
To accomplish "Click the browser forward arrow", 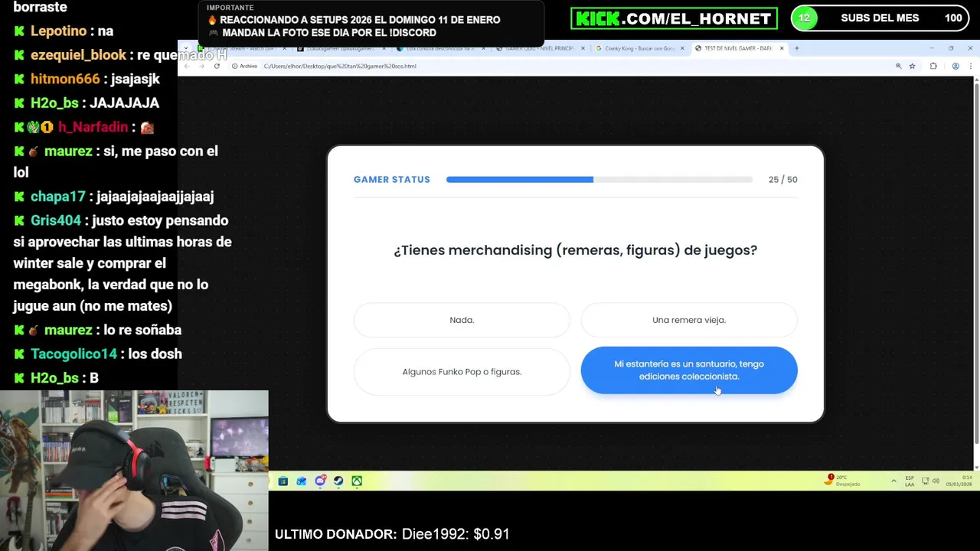I will (201, 67).
